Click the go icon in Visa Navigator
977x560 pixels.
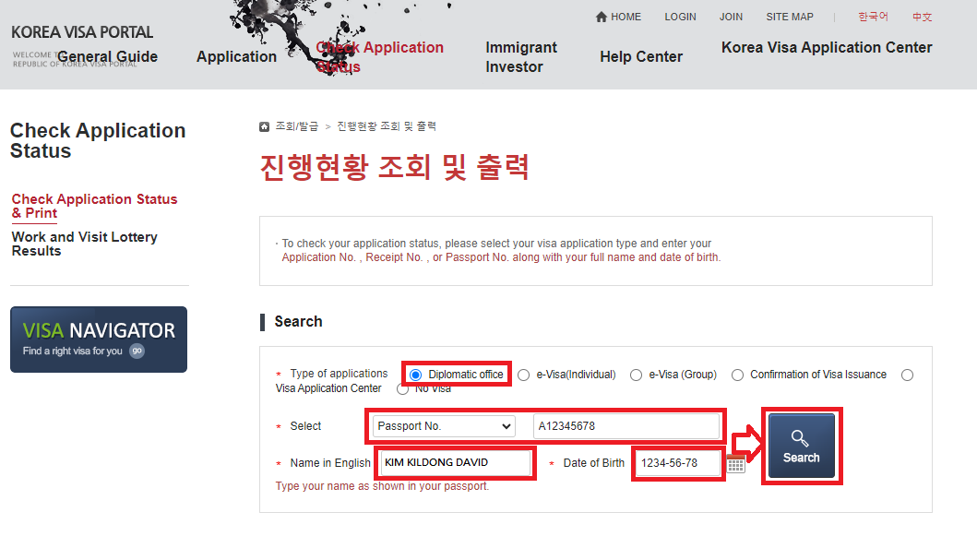(x=137, y=351)
